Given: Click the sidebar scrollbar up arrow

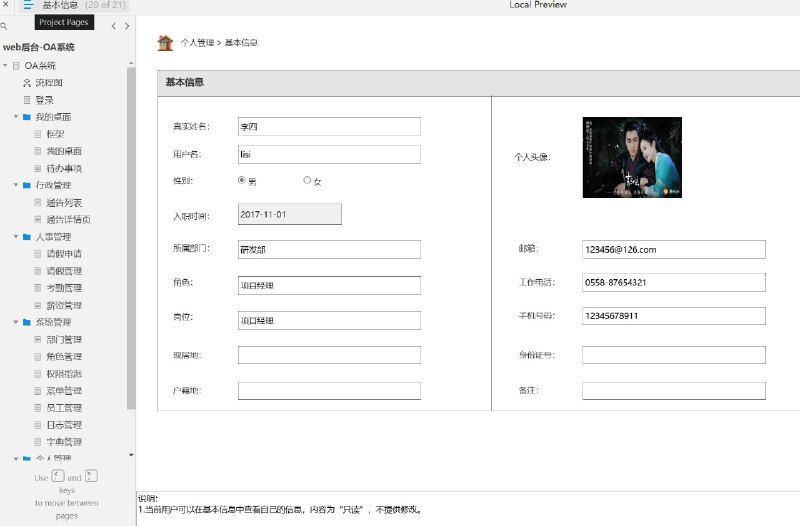Looking at the screenshot, I should 131,63.
